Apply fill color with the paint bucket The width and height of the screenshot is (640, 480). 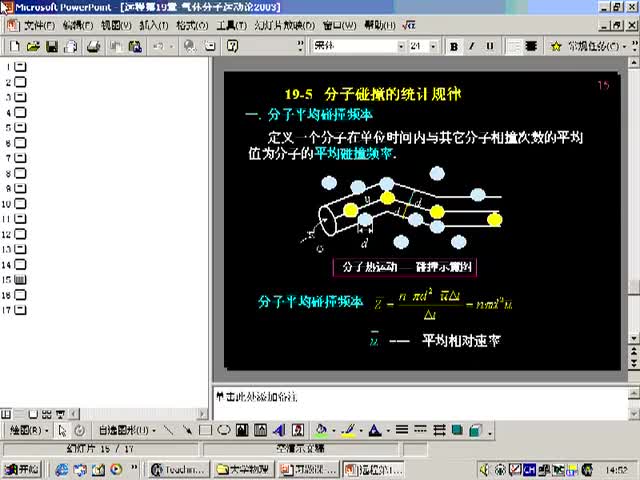pos(322,430)
